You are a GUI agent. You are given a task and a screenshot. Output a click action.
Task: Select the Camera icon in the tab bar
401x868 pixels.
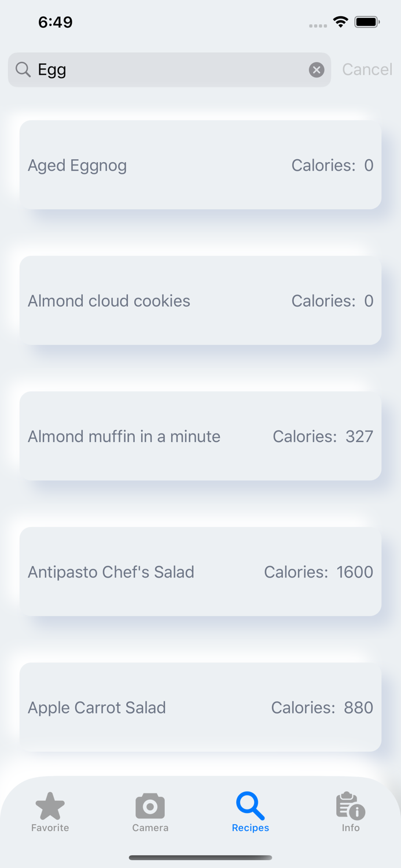pyautogui.click(x=150, y=805)
